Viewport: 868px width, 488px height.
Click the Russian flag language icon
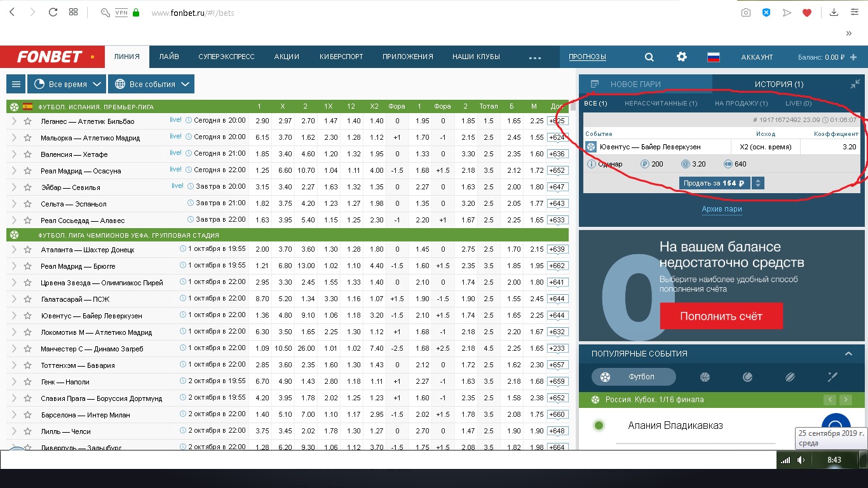click(714, 57)
